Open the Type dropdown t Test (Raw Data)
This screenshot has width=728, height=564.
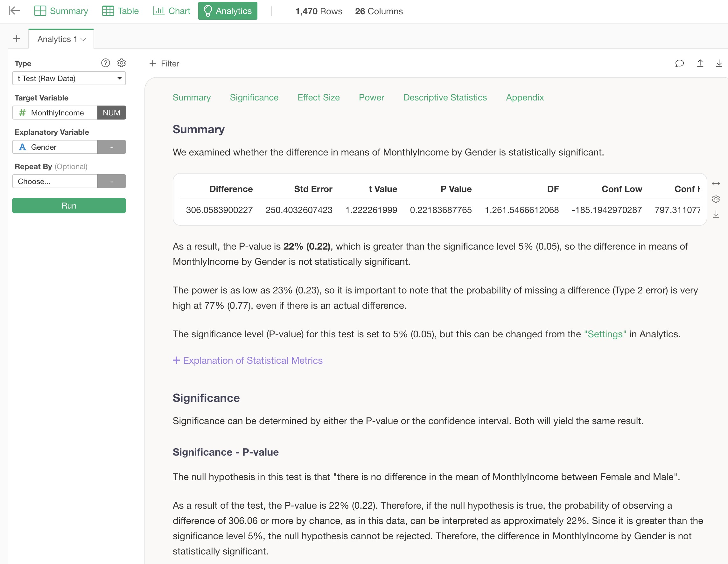coord(69,78)
